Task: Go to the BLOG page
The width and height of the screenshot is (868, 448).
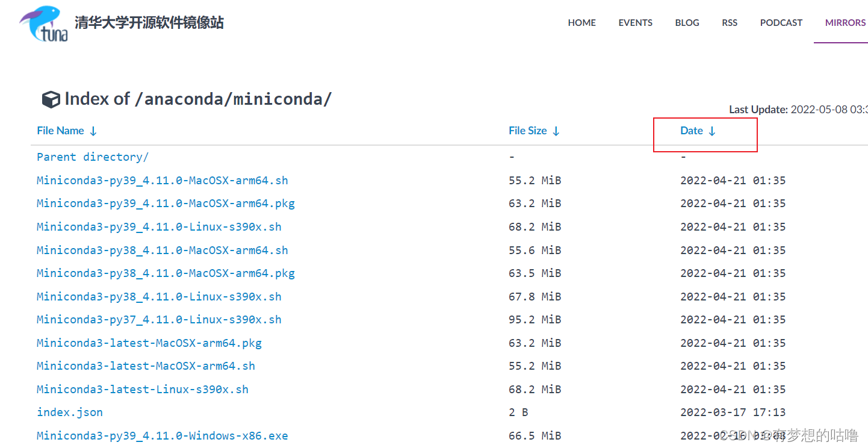Action: click(x=687, y=23)
